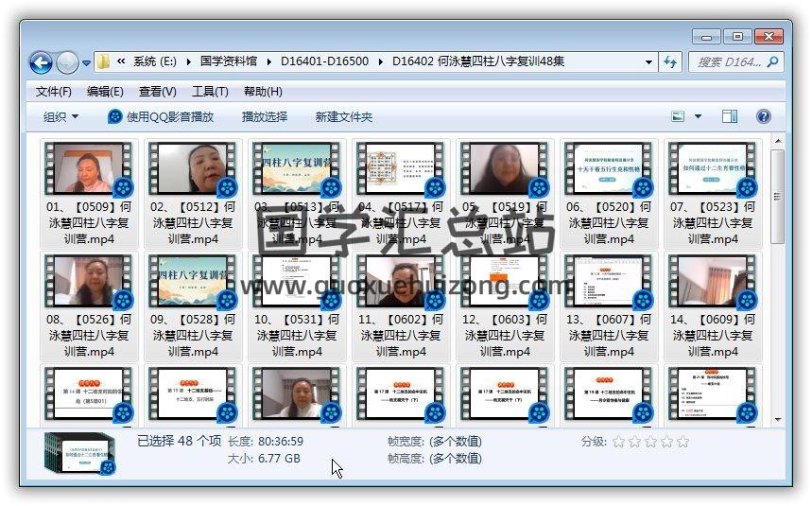Set rating to the fifth star
Image resolution: width=812 pixels, height=506 pixels.
(x=682, y=442)
